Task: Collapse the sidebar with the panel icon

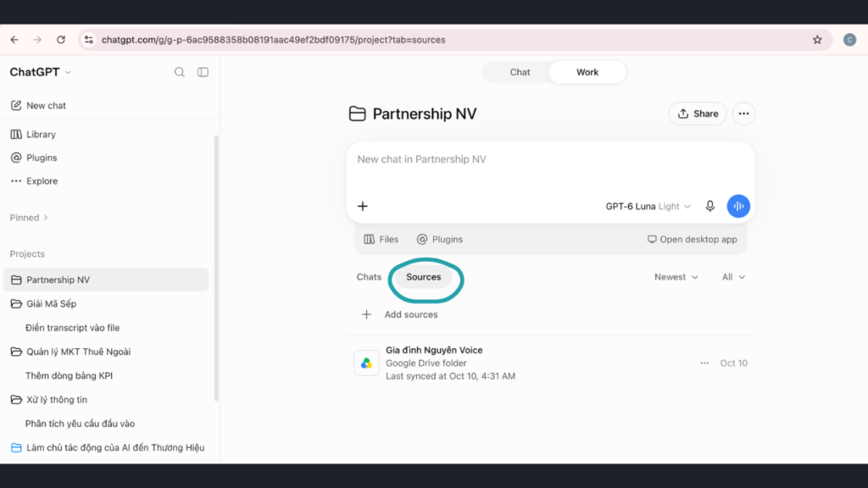Action: pos(203,73)
